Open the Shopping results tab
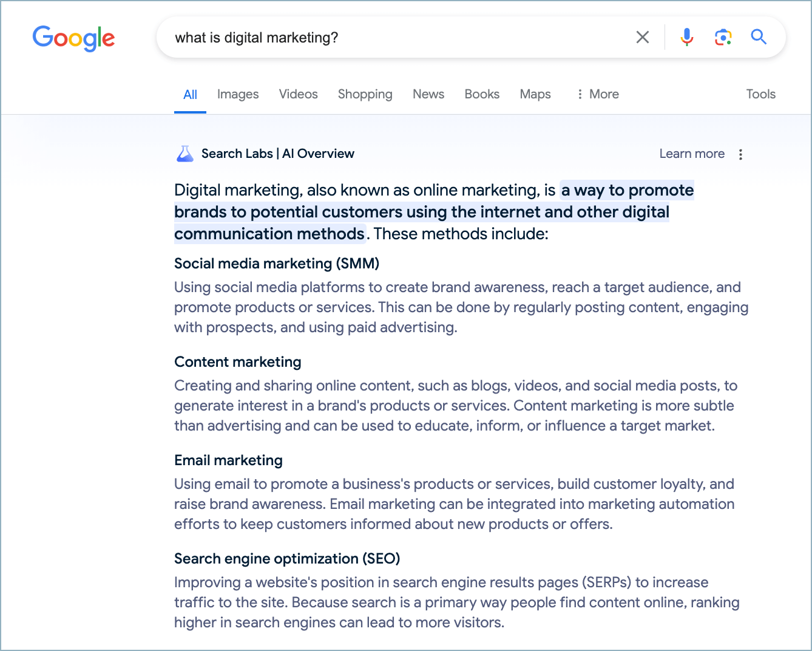Viewport: 812px width, 651px height. tap(365, 94)
